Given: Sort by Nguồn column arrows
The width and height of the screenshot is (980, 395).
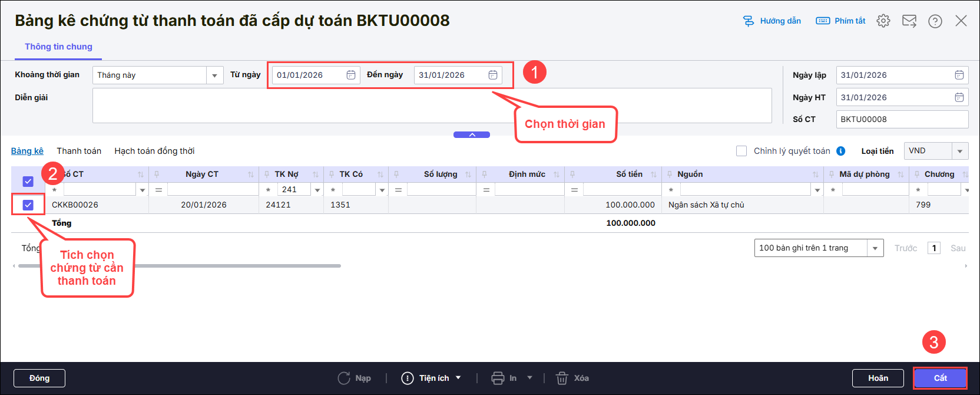Looking at the screenshot, I should pyautogui.click(x=816, y=175).
